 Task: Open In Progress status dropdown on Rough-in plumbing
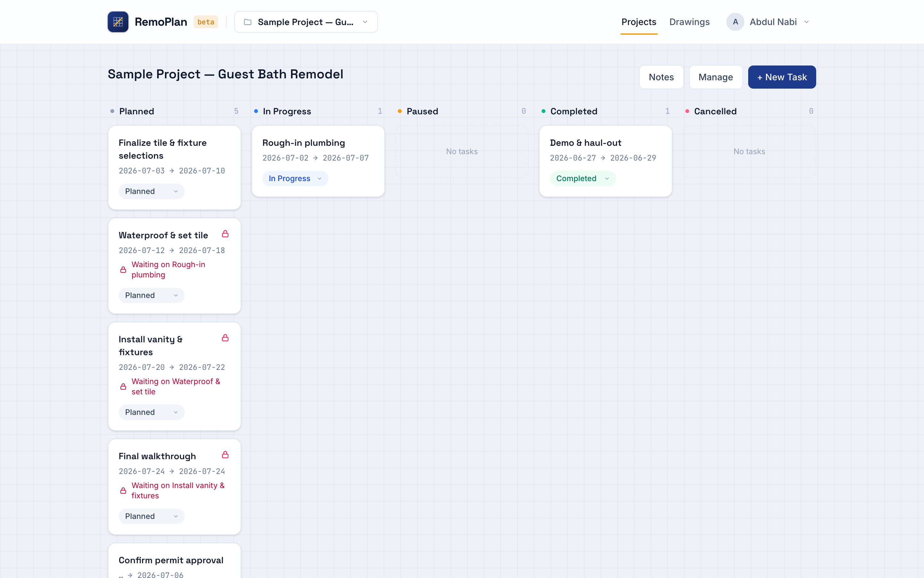[x=295, y=179]
